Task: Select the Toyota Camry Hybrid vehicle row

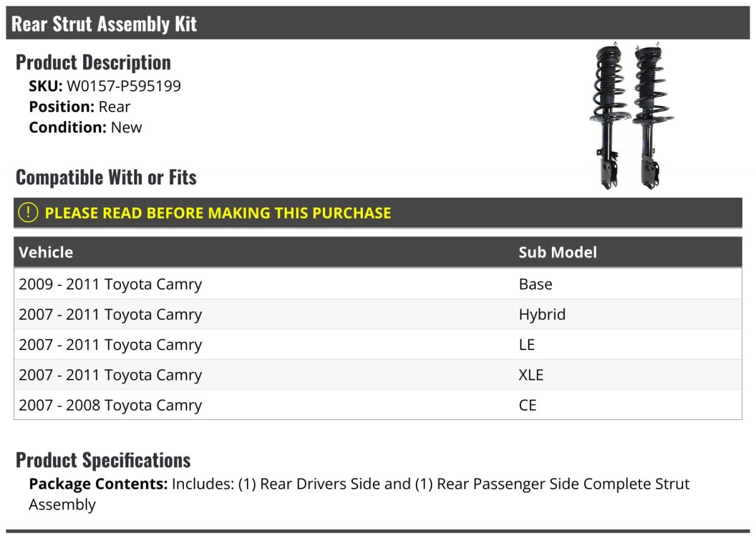Action: pyautogui.click(x=378, y=314)
